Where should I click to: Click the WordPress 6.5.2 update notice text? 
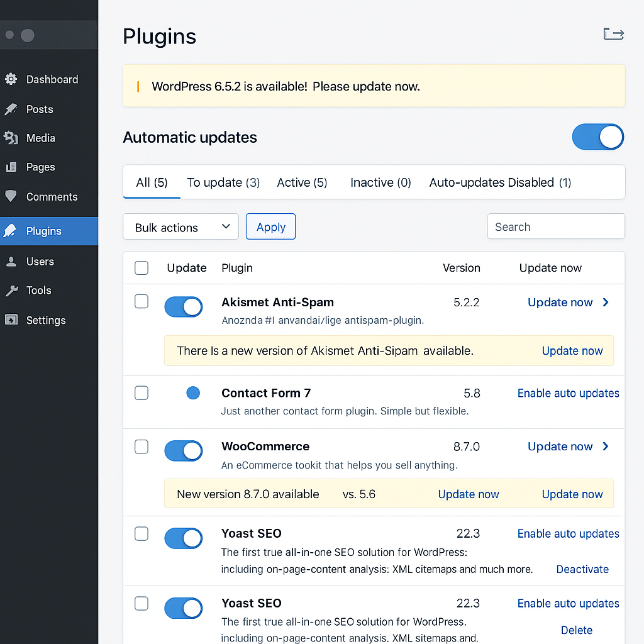coord(286,86)
